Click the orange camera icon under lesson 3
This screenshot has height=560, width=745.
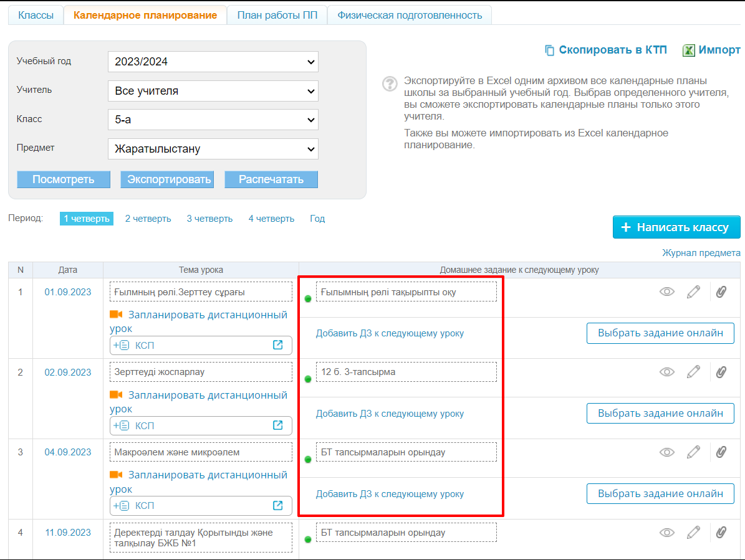116,475
